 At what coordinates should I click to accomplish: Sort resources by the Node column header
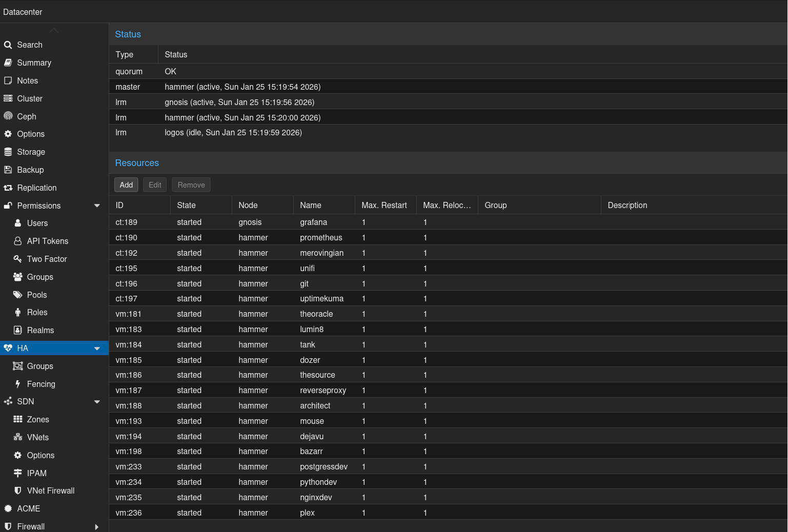pyautogui.click(x=248, y=205)
